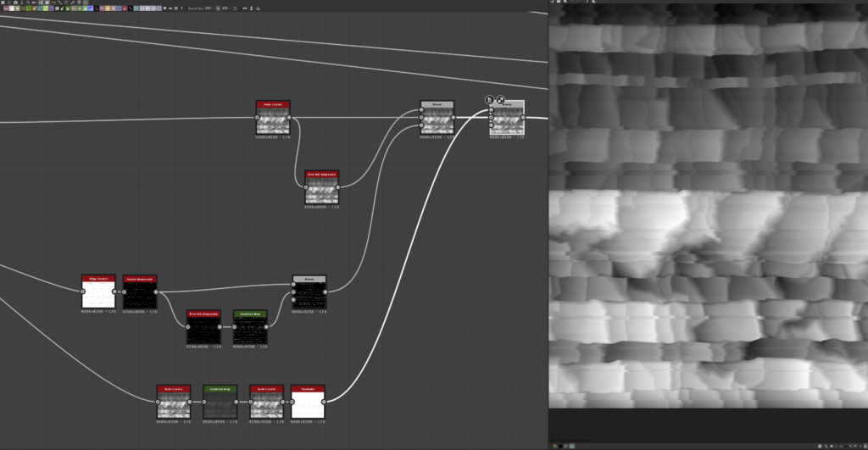Click the grayscale rock texture in the 2D view
The height and width of the screenshot is (450, 868).
(x=708, y=206)
